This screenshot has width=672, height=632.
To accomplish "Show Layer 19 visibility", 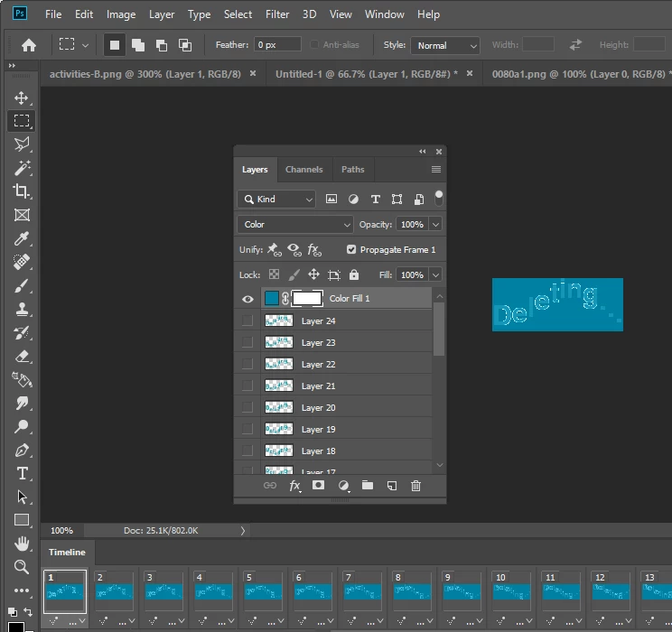I will pos(247,429).
